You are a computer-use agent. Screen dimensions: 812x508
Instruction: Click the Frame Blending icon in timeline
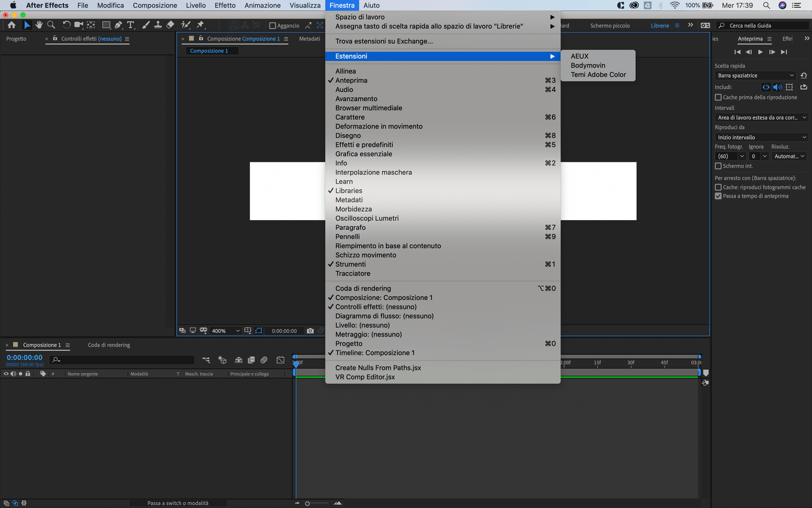(251, 360)
